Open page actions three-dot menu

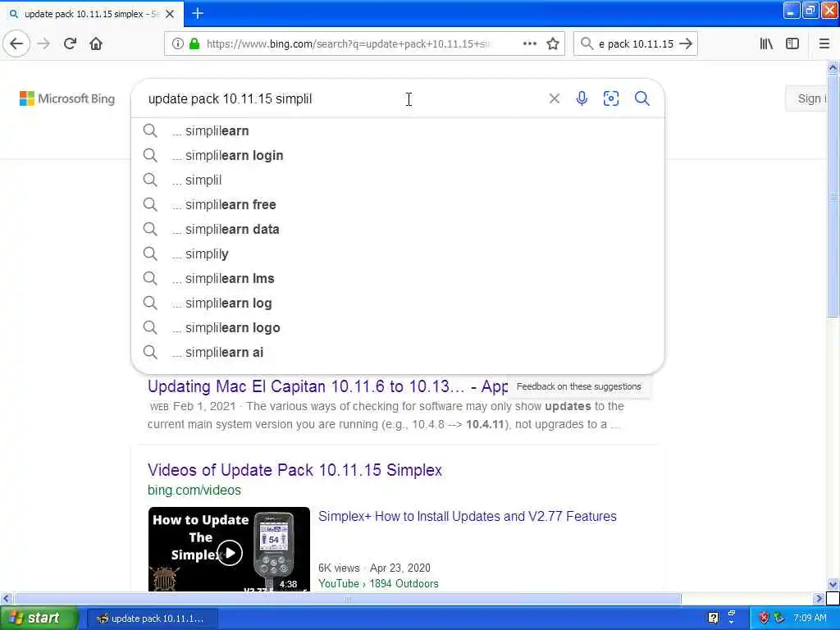click(529, 43)
